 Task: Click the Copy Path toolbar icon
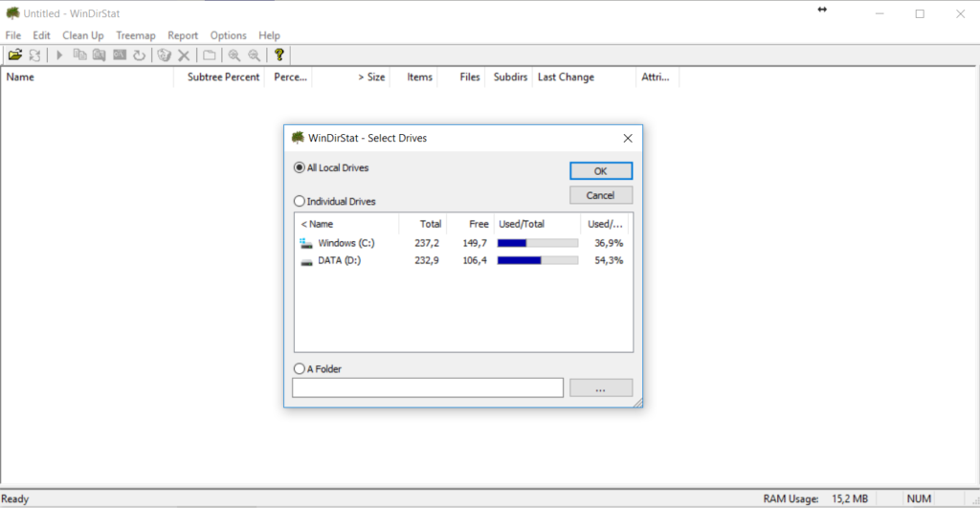(79, 55)
